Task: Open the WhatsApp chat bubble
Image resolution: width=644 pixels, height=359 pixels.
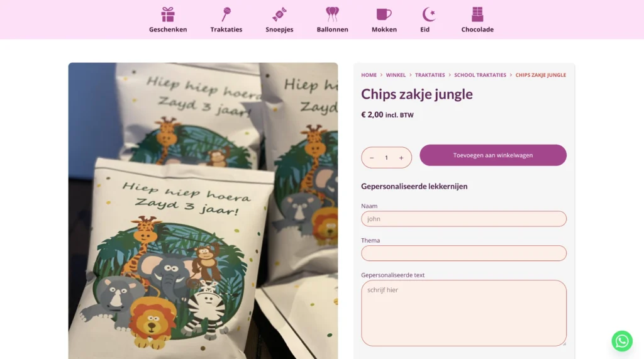Action: (x=622, y=341)
